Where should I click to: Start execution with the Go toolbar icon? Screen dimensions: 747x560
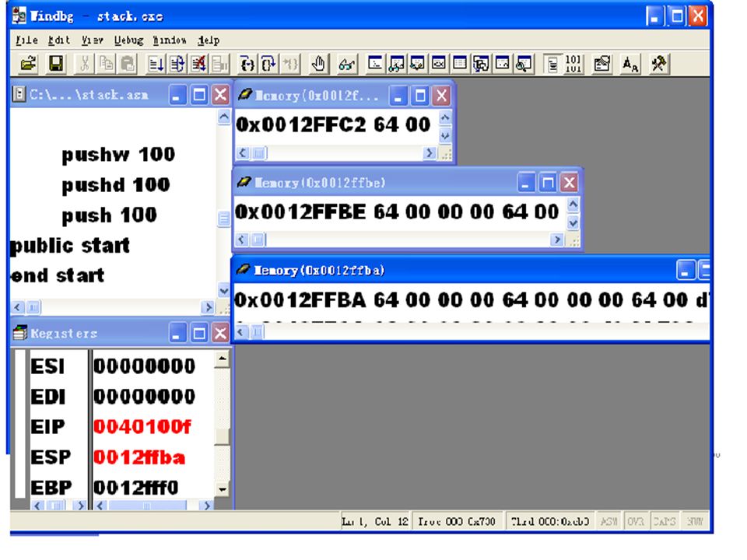(156, 63)
